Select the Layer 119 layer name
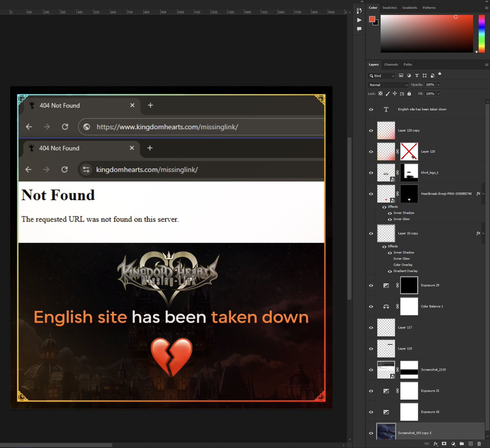Viewport: 490px width, 448px height. point(405,349)
